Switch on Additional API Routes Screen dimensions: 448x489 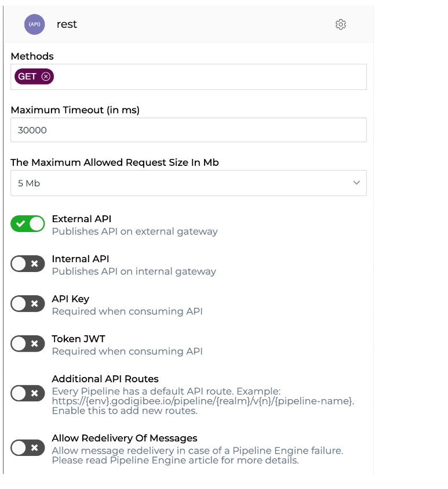[28, 394]
